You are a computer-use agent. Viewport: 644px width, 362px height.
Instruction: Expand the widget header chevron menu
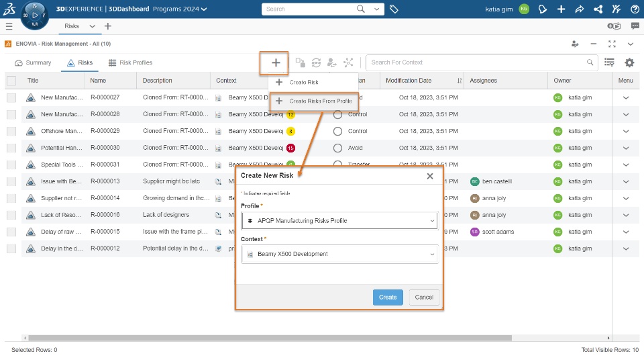point(631,44)
